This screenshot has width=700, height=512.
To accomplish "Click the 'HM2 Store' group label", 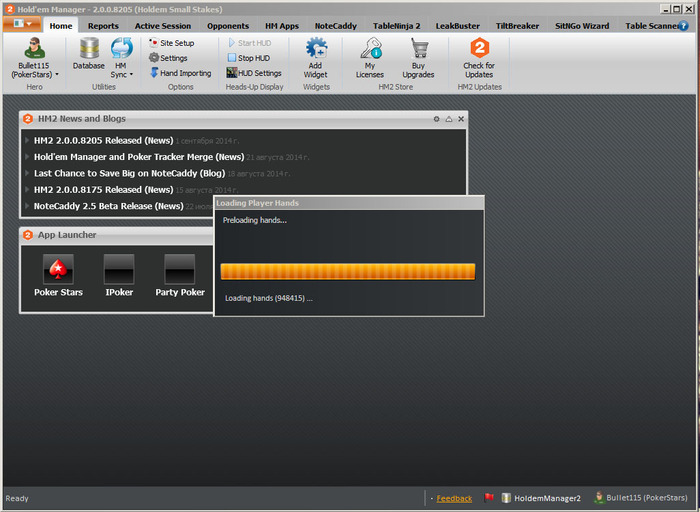I will pos(396,87).
